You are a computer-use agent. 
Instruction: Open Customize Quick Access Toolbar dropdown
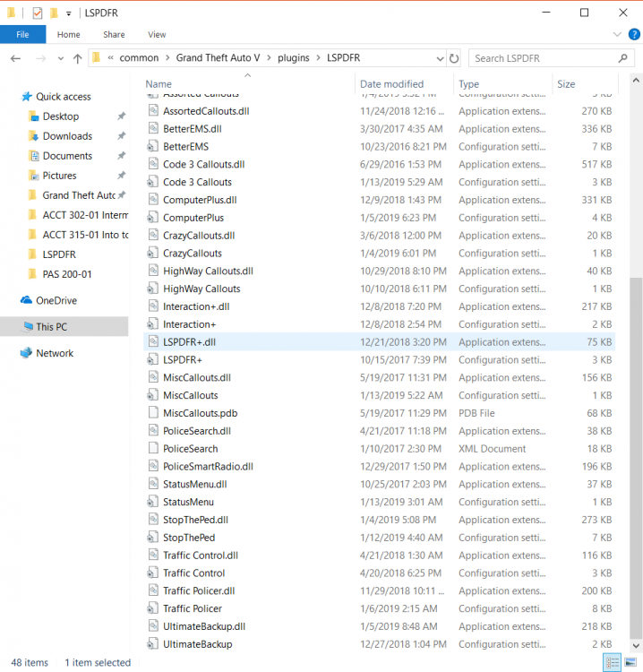click(x=69, y=13)
